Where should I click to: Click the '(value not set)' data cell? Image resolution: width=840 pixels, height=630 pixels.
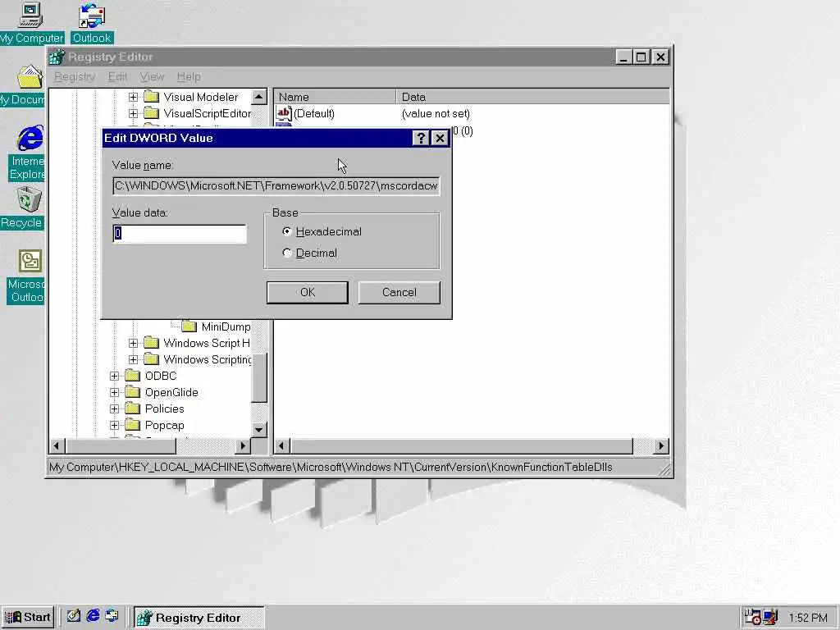pyautogui.click(x=436, y=113)
